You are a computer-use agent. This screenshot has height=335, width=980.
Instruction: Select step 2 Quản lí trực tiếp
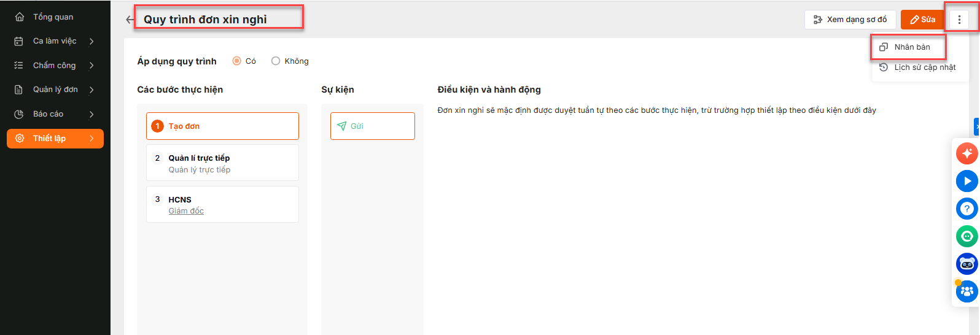click(x=222, y=163)
